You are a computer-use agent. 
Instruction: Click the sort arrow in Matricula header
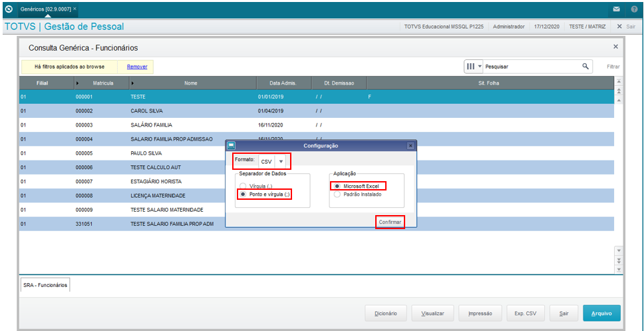pos(79,83)
